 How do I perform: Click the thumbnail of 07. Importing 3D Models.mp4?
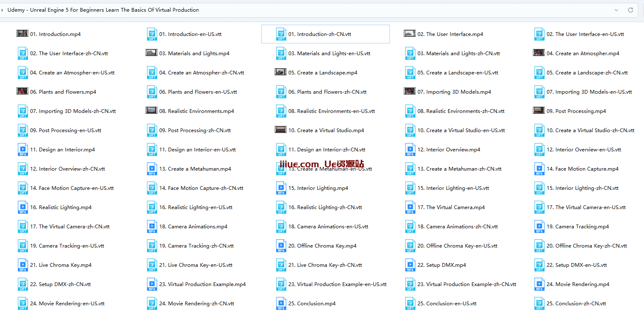[410, 91]
